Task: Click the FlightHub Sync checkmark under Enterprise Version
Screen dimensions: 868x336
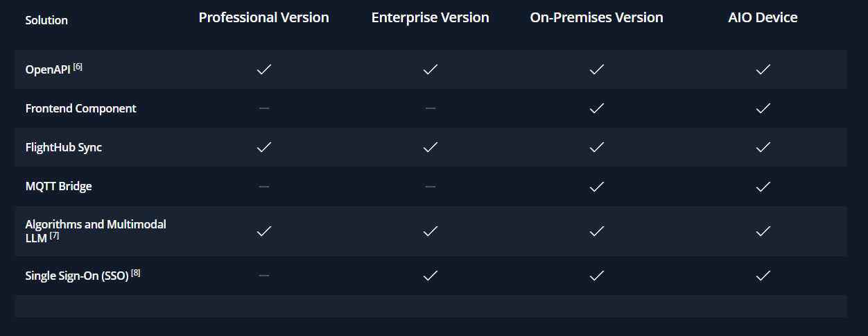Action: tap(430, 147)
